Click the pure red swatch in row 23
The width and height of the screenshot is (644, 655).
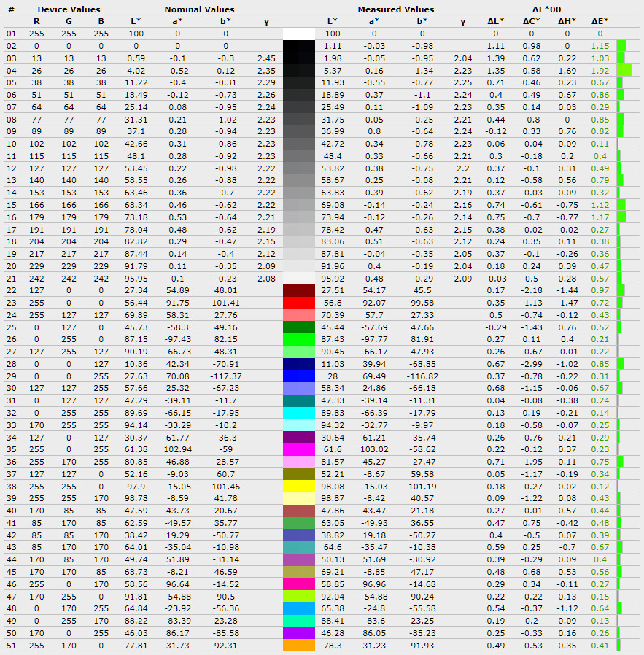click(298, 302)
